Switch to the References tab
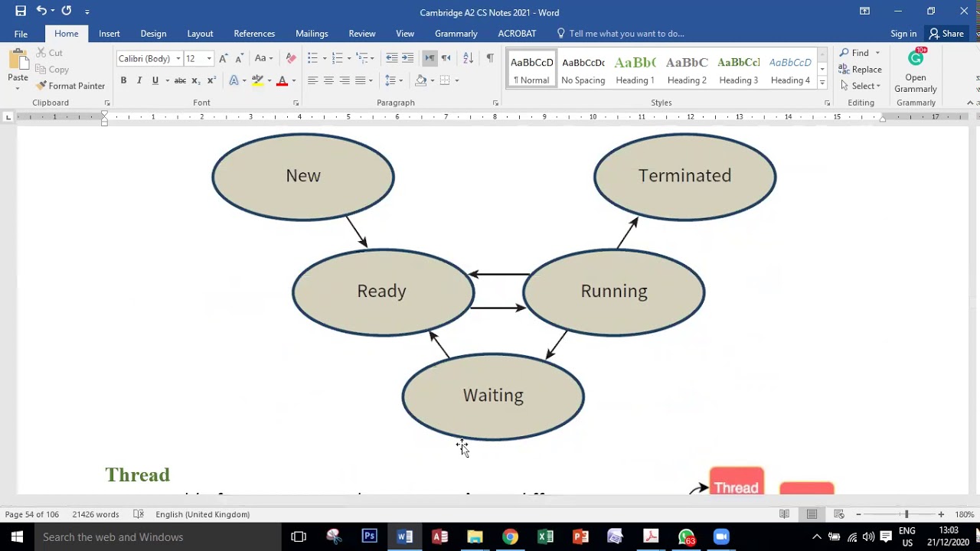Viewport: 980px width, 551px height. pos(254,34)
